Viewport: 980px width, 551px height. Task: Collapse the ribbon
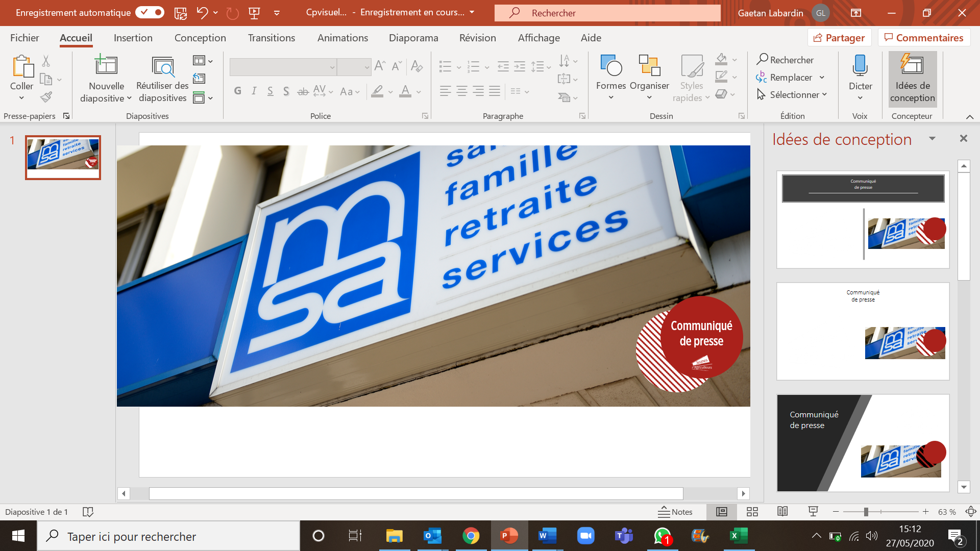(970, 117)
